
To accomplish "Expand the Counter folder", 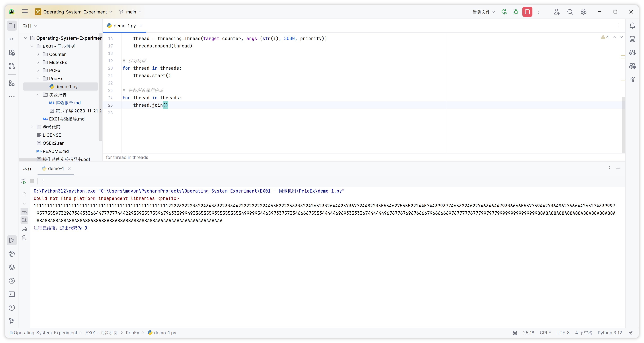I will (x=38, y=54).
